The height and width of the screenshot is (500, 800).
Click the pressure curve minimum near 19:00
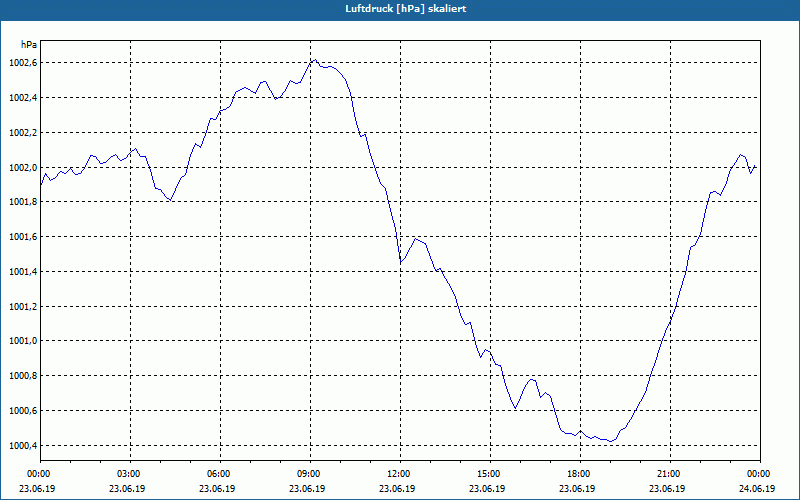point(610,441)
